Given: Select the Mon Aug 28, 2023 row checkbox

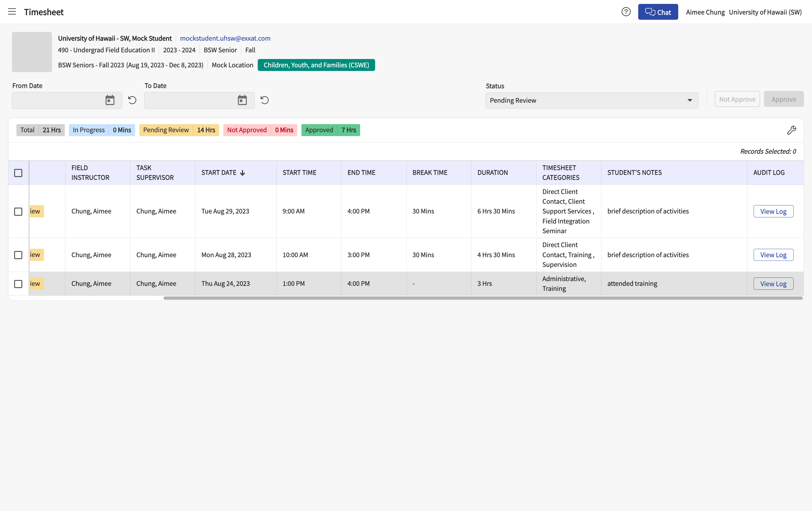Looking at the screenshot, I should click(18, 255).
